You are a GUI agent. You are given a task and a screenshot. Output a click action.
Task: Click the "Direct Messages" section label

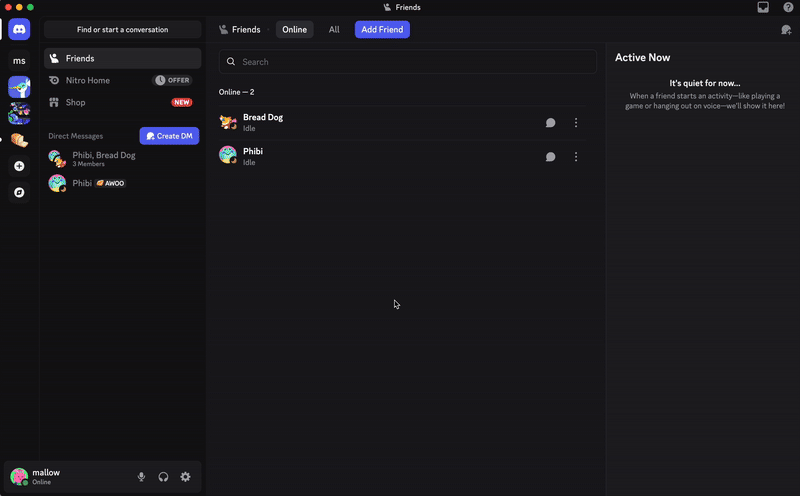76,136
